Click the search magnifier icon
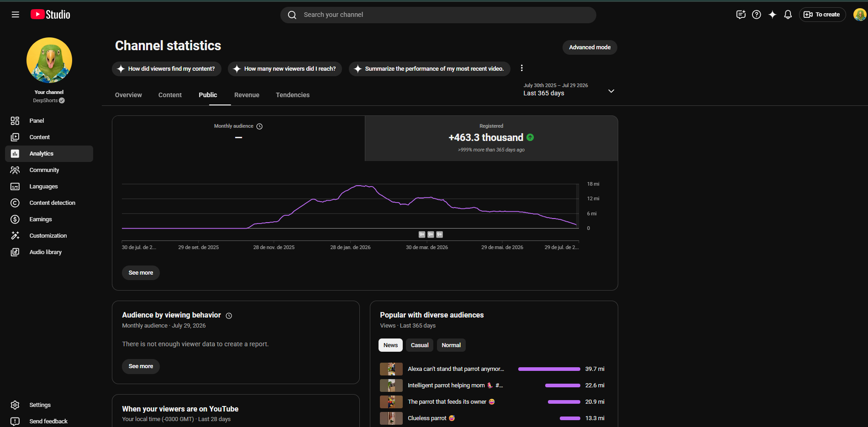Viewport: 868px width, 427px height. (292, 15)
